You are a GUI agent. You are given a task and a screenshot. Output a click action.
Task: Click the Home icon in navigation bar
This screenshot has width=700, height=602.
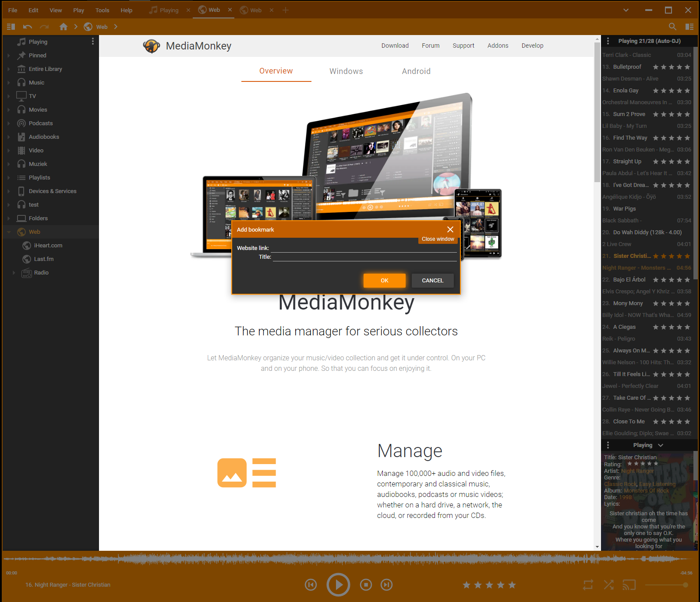tap(64, 27)
